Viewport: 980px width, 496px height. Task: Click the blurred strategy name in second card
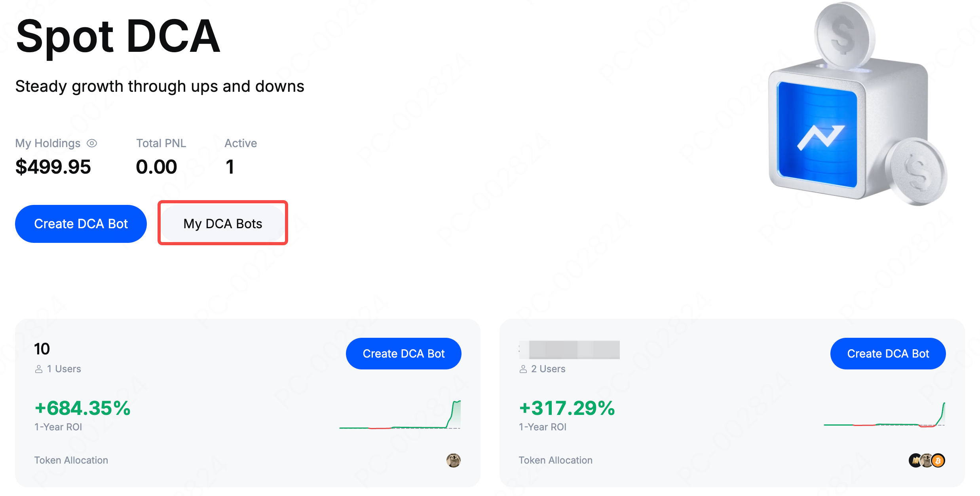570,350
